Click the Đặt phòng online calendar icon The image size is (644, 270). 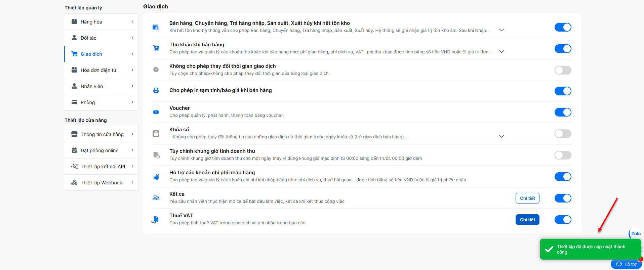point(74,150)
